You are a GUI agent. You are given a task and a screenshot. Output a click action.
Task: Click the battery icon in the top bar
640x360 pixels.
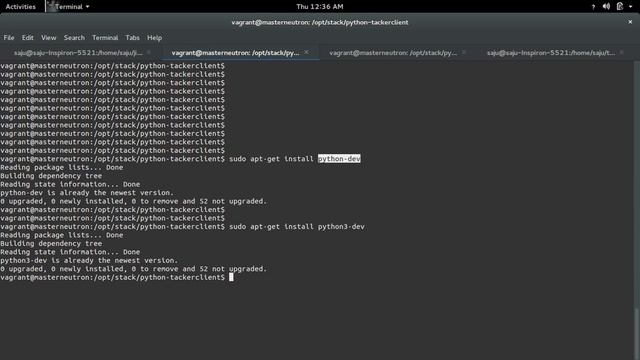tap(620, 7)
